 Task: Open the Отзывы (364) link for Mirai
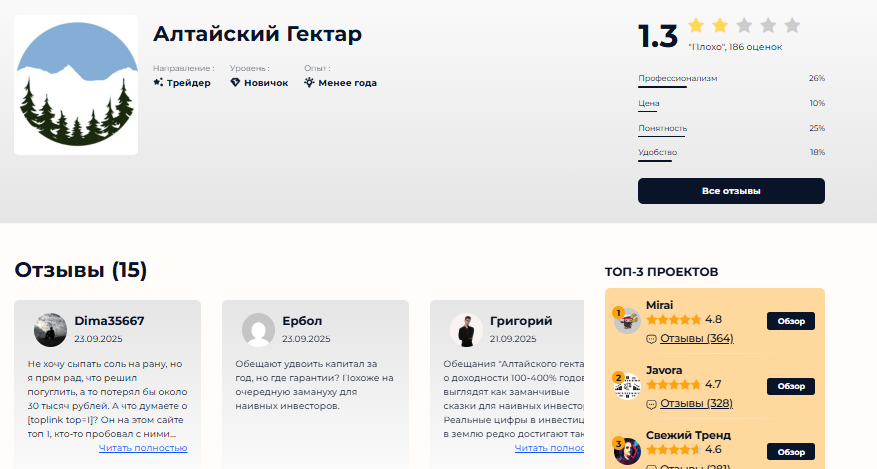click(x=696, y=338)
